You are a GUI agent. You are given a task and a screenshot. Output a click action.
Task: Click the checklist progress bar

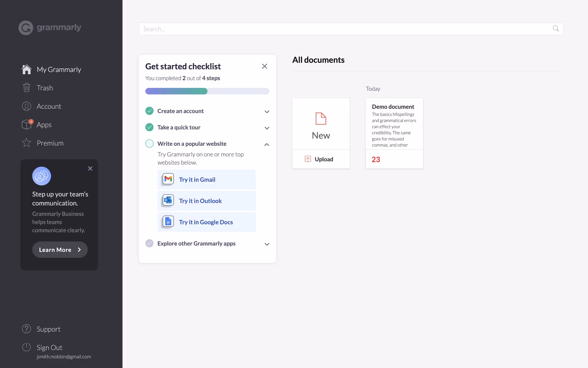pyautogui.click(x=207, y=91)
